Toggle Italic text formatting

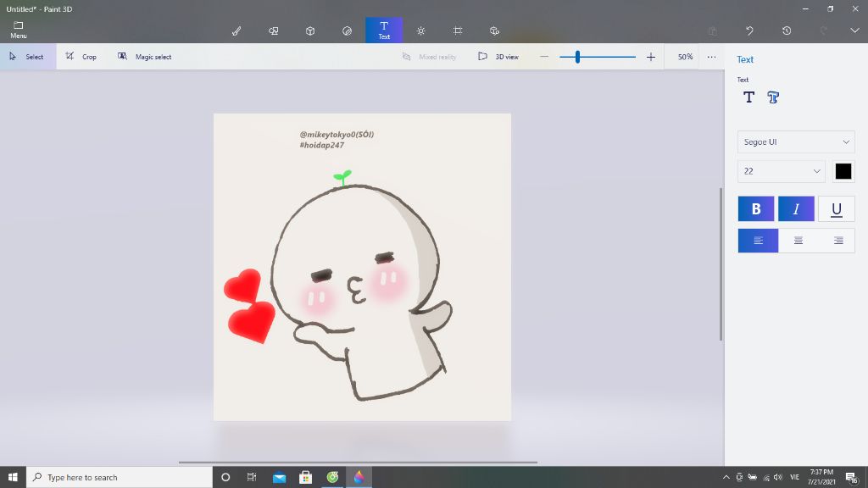tap(796, 209)
